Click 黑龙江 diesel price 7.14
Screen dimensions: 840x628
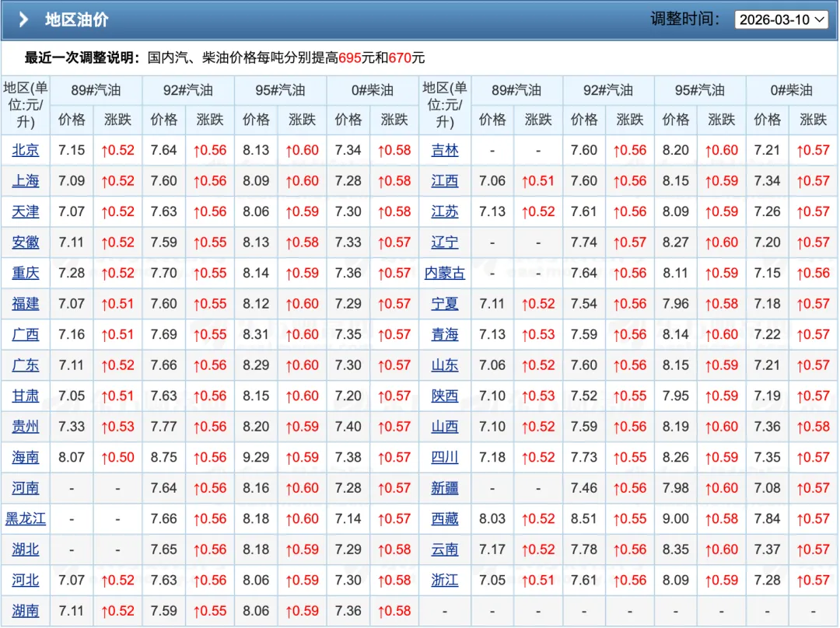[x=348, y=518]
